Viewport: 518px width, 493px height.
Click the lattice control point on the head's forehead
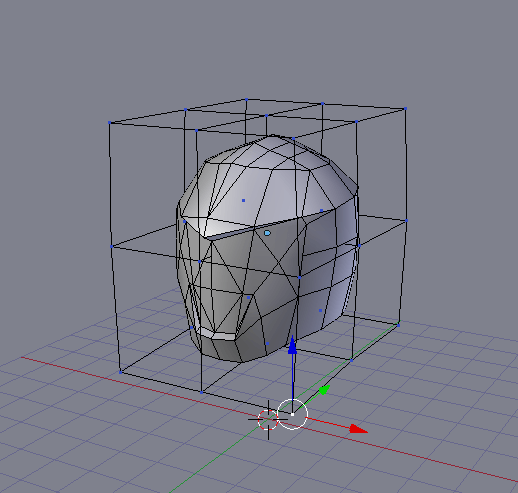coord(243,200)
